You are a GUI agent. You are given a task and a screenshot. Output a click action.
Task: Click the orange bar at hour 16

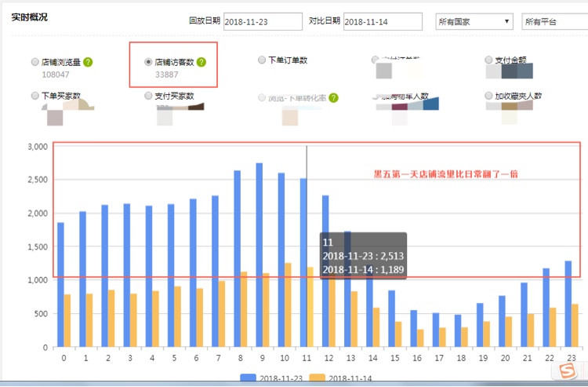tap(420, 338)
